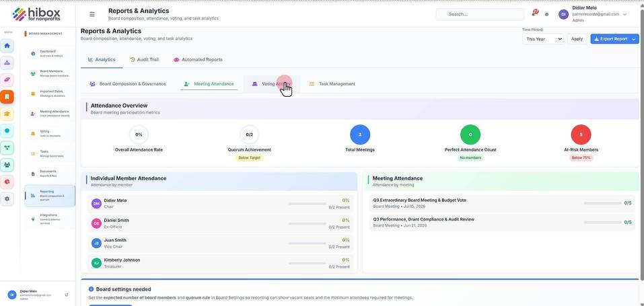Click the pink rail icon below org-chart
The width and height of the screenshot is (644, 306).
pyautogui.click(x=7, y=79)
